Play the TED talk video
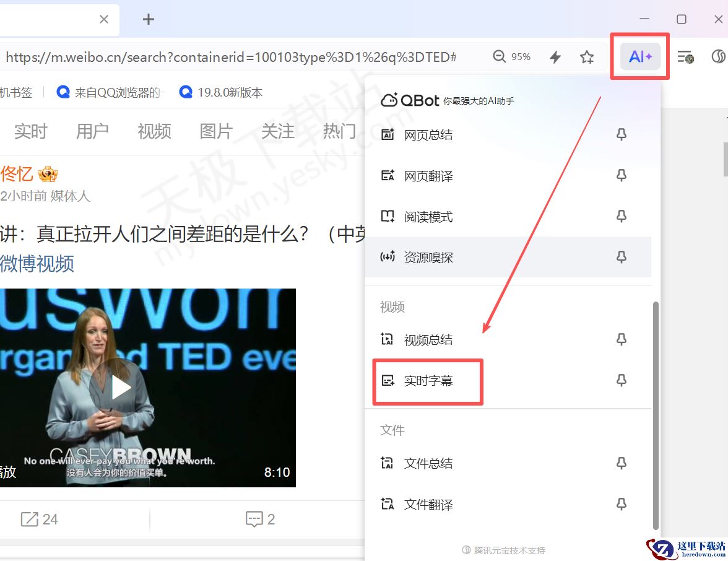Screen dimensions: 728x561 tap(119, 387)
